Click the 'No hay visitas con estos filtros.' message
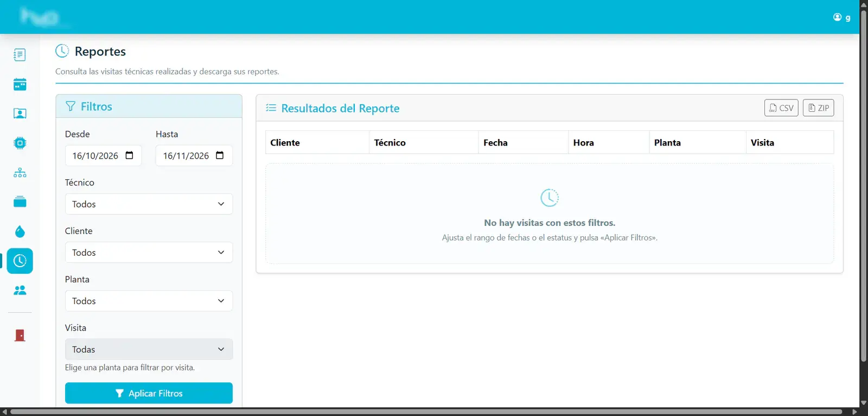 coord(550,223)
